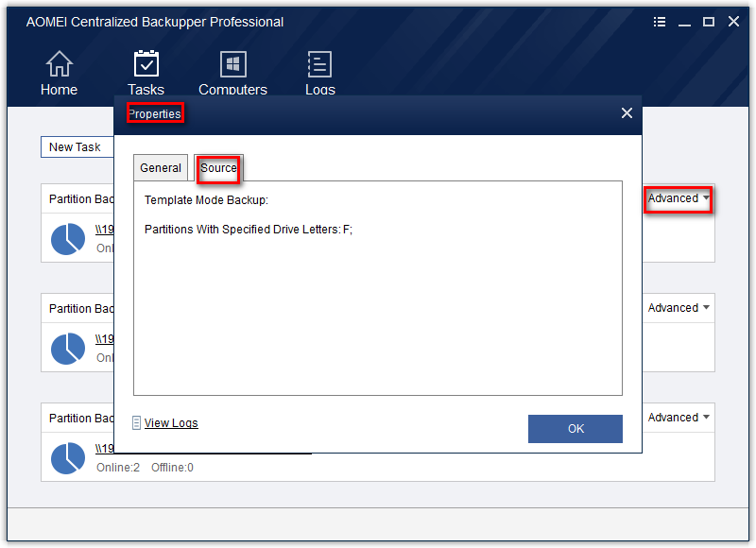Click the third Partition Backup pie icon
The height and width of the screenshot is (548, 756).
tap(68, 458)
